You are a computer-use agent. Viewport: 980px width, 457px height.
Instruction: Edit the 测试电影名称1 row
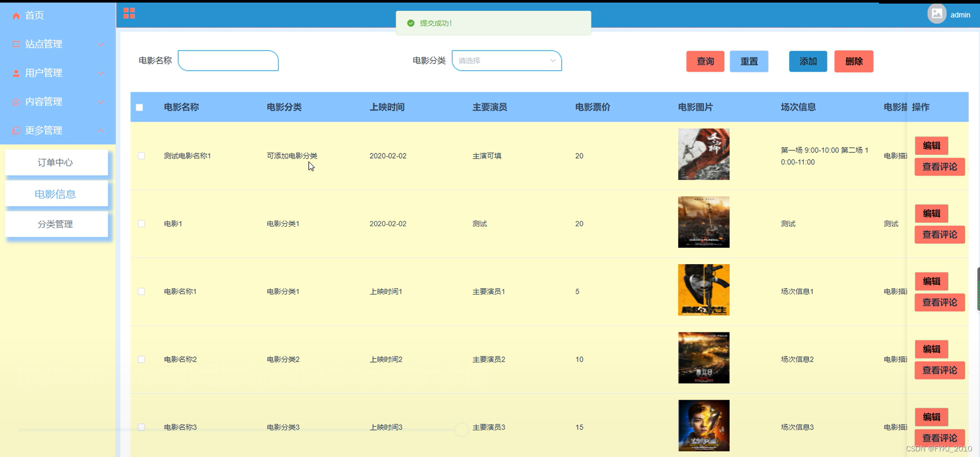[932, 146]
